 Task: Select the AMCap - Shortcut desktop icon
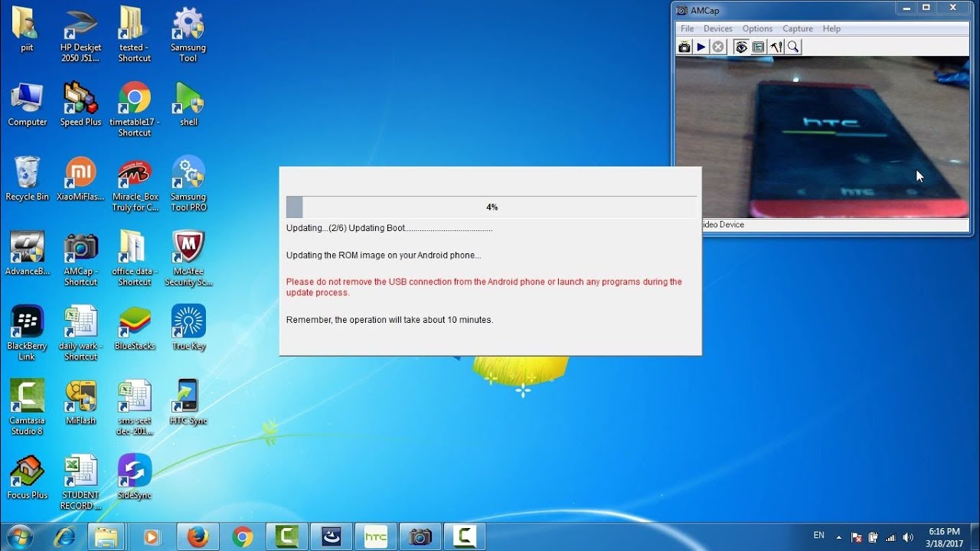coord(80,259)
